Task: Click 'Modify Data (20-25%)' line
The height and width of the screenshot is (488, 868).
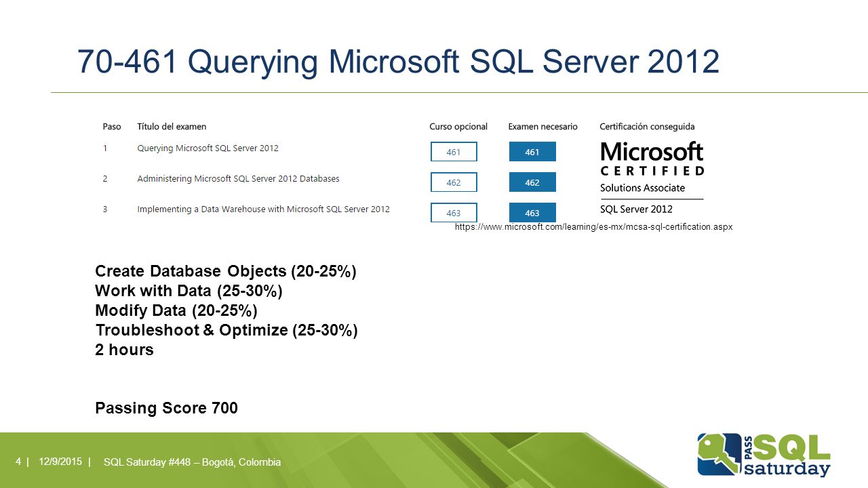Action: (176, 310)
